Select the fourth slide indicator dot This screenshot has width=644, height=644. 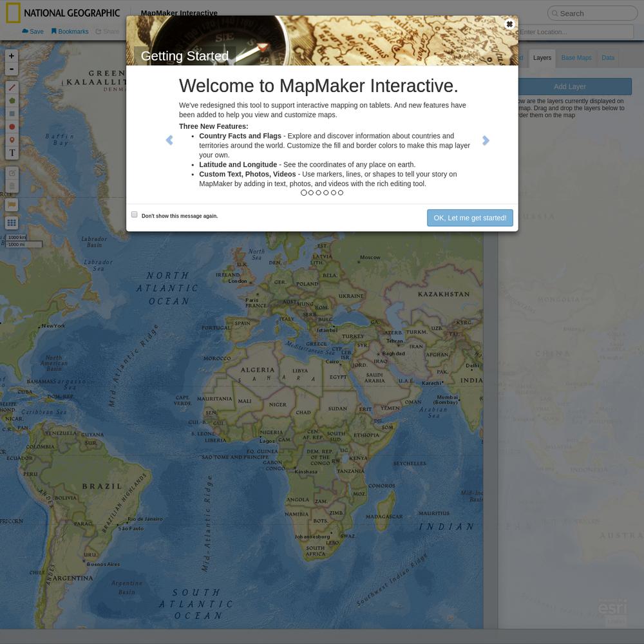coord(326,193)
